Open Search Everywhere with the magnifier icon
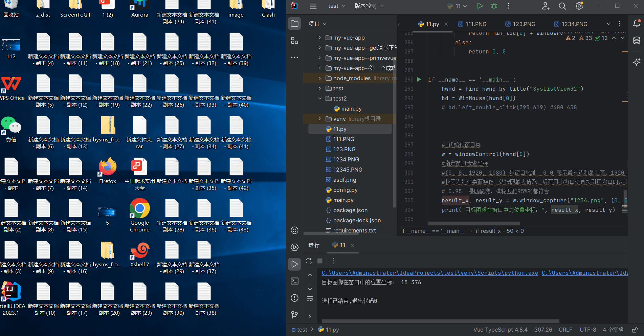The width and height of the screenshot is (644, 336). click(562, 6)
